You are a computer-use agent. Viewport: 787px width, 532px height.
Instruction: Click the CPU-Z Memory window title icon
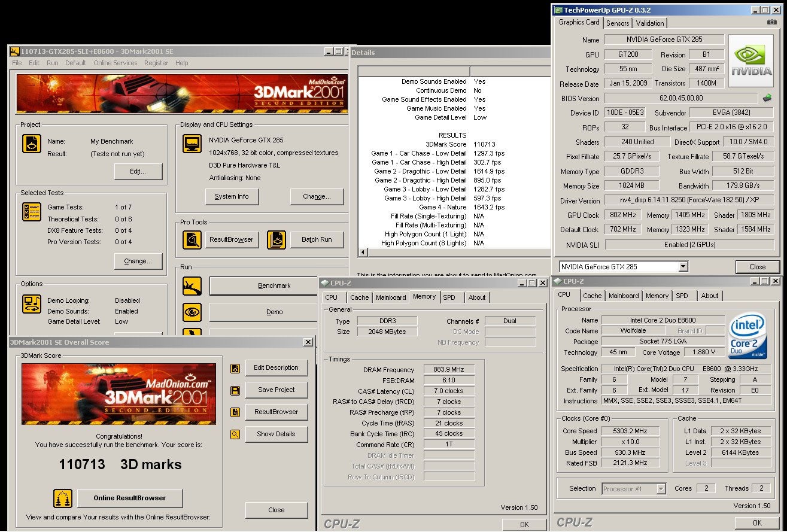pyautogui.click(x=324, y=283)
